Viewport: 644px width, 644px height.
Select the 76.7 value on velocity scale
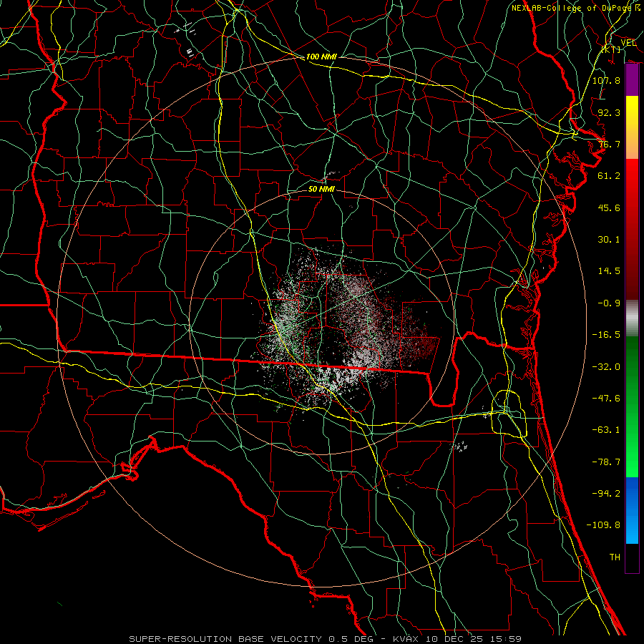609,144
